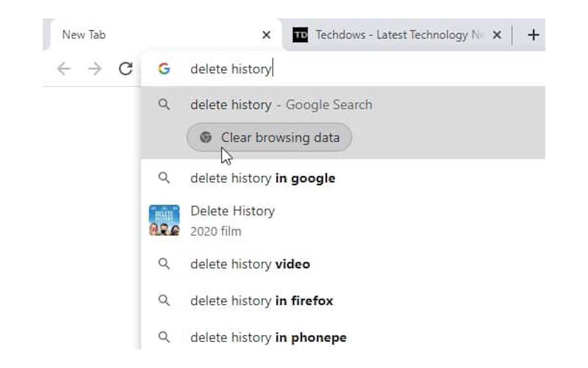Click the Google logo in the address bar
Image resolution: width=588 pixels, height=368 pixels.
click(x=164, y=69)
